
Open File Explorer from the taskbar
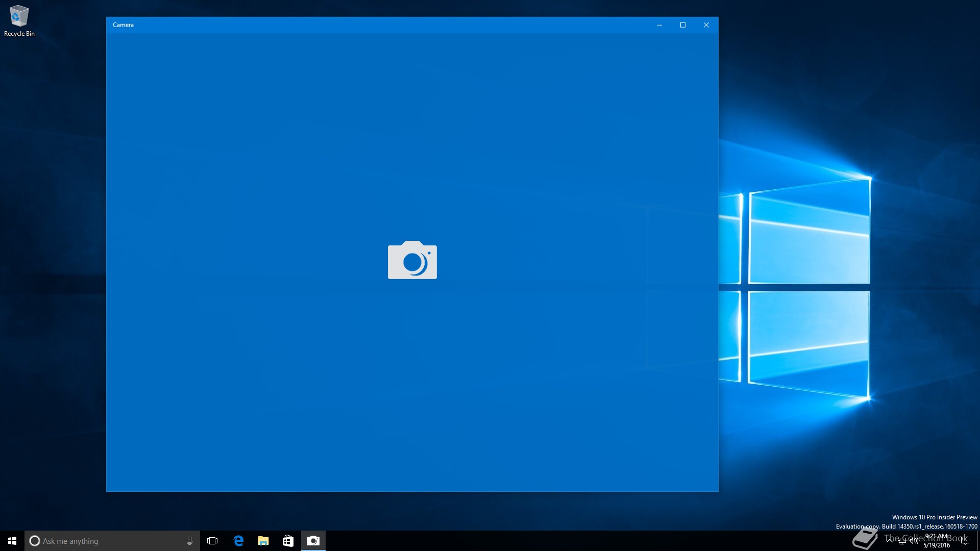(263, 541)
